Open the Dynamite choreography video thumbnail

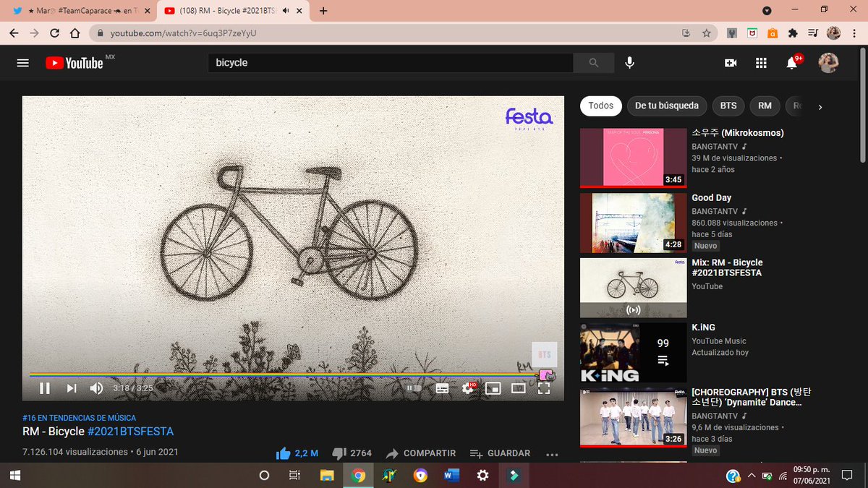633,418
